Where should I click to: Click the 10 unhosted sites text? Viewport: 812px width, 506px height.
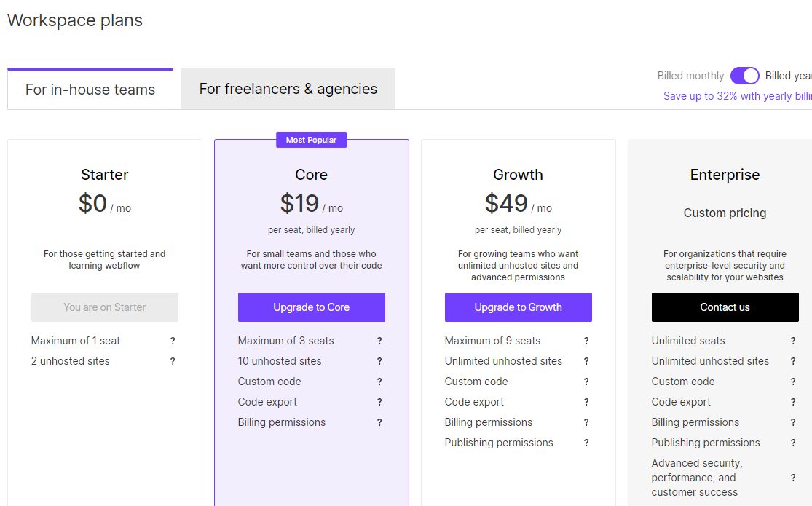280,361
